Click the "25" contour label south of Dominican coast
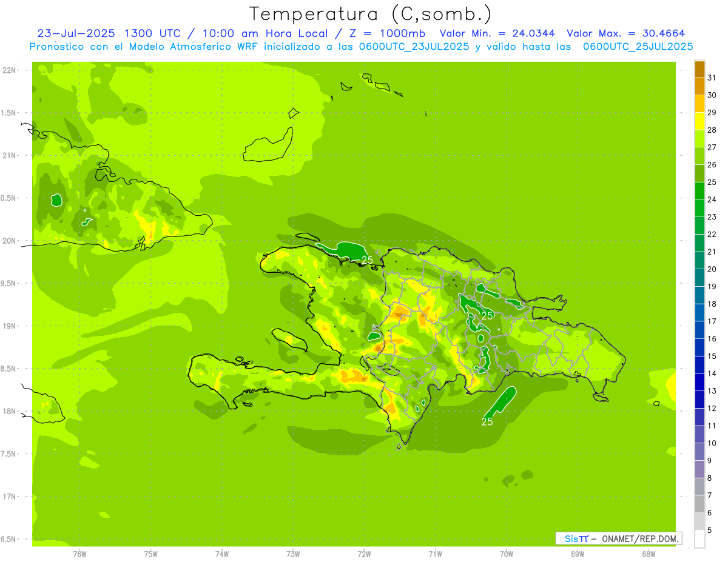The width and height of the screenshot is (728, 562). [x=487, y=421]
